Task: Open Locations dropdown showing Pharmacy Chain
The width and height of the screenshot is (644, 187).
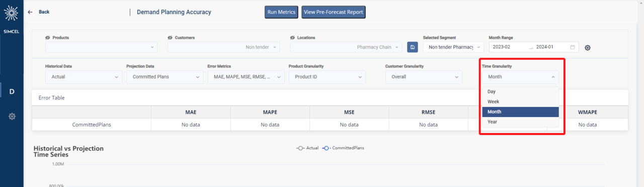Action: (x=346, y=47)
